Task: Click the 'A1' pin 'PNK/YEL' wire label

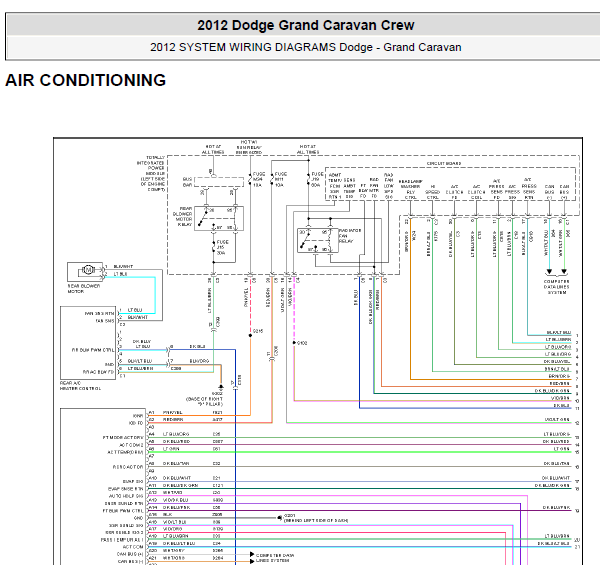Action: pos(173,412)
